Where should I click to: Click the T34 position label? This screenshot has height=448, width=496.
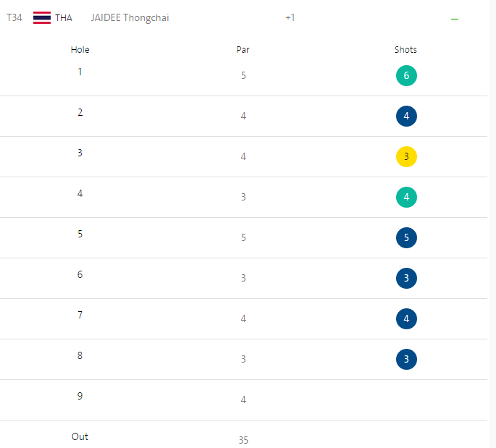14,18
